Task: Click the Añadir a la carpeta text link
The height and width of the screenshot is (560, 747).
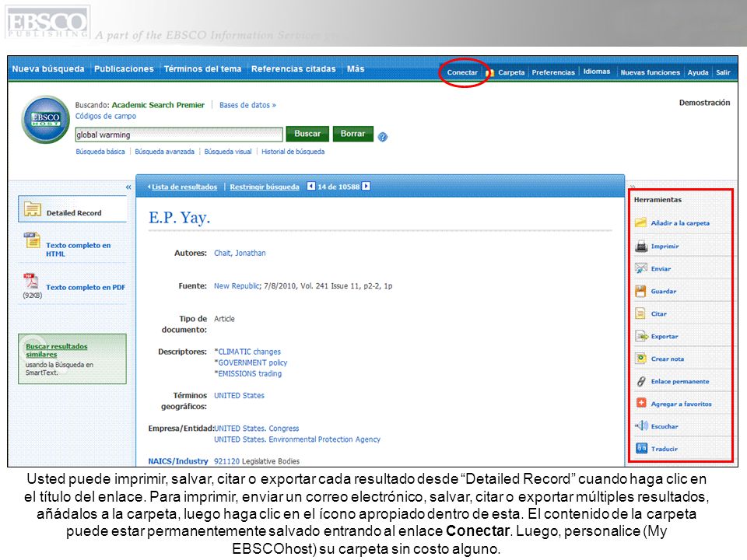Action: click(680, 223)
